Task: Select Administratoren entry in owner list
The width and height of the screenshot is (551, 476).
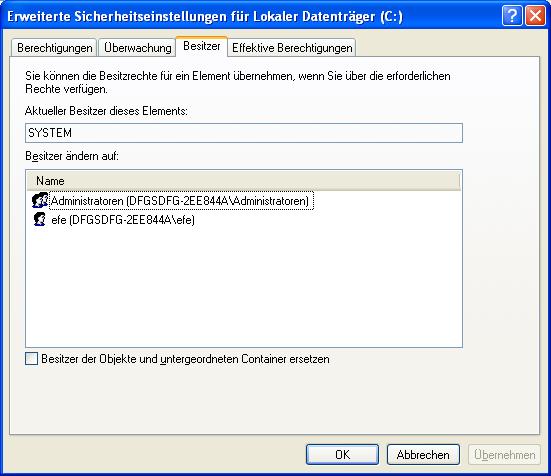Action: click(181, 201)
